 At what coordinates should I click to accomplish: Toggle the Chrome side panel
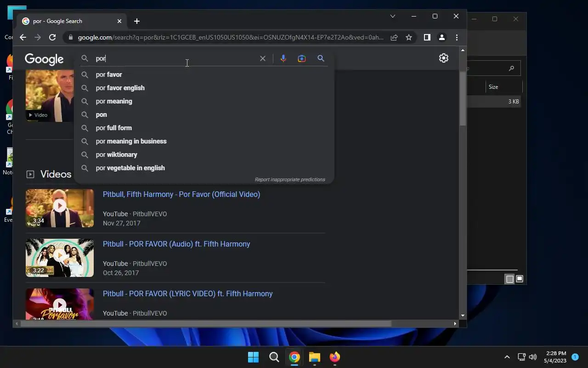427,37
